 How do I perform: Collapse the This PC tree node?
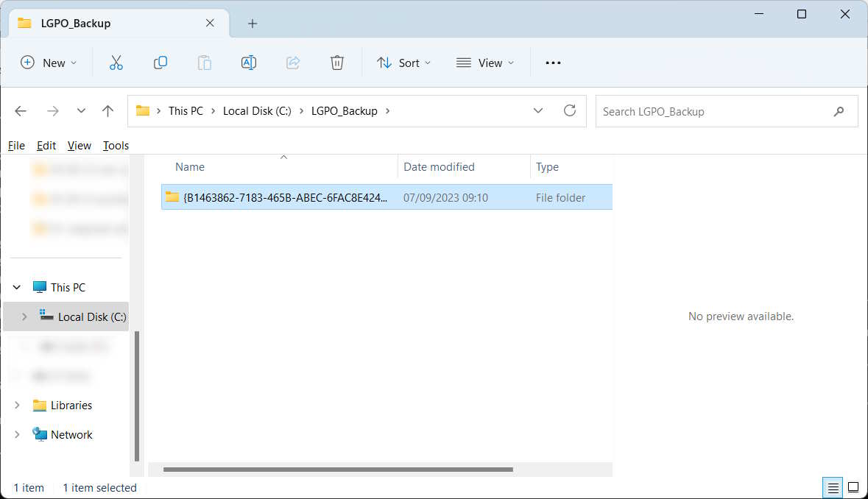pyautogui.click(x=16, y=286)
